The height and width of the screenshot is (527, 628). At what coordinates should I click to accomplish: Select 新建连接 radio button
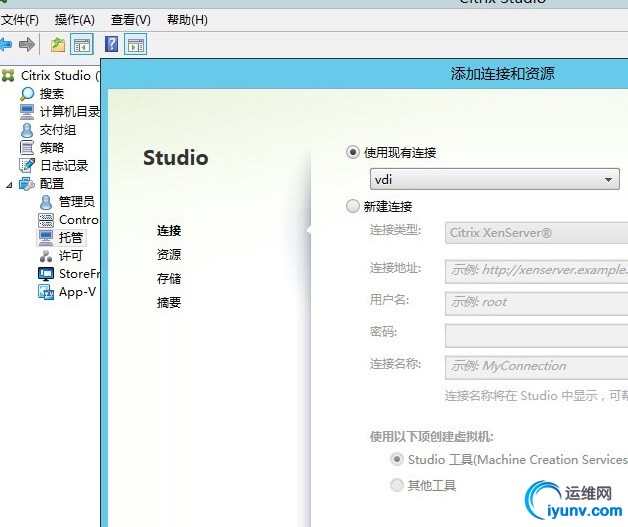click(352, 206)
